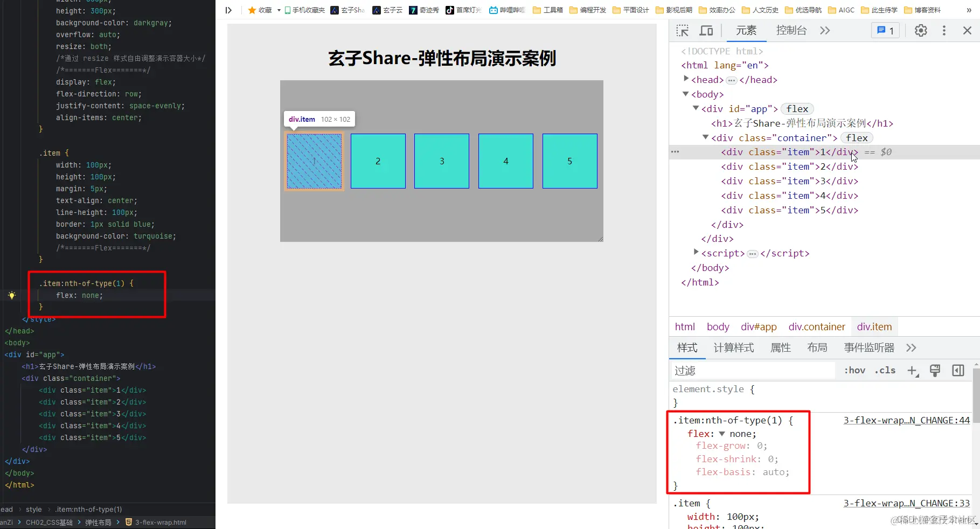Toggle rendering emulation paintbrush icon
Screen dimensions: 980x529
(935, 371)
